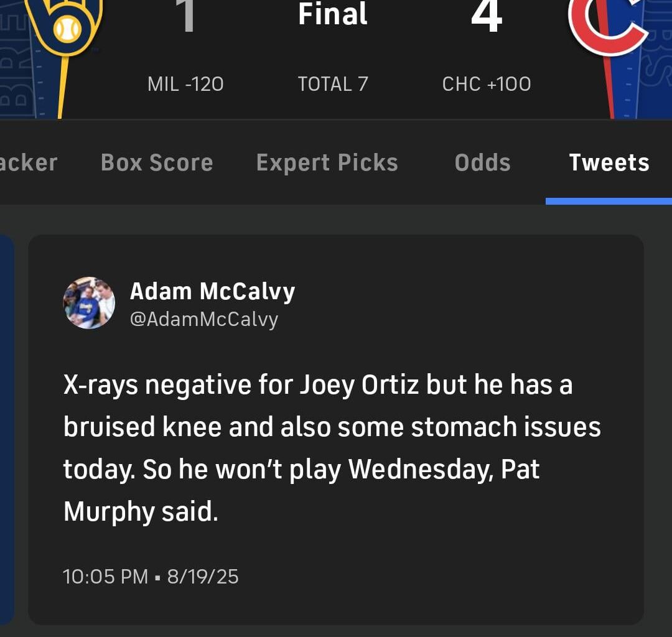Select the MIL -120 moneyline odds

pyautogui.click(x=185, y=84)
